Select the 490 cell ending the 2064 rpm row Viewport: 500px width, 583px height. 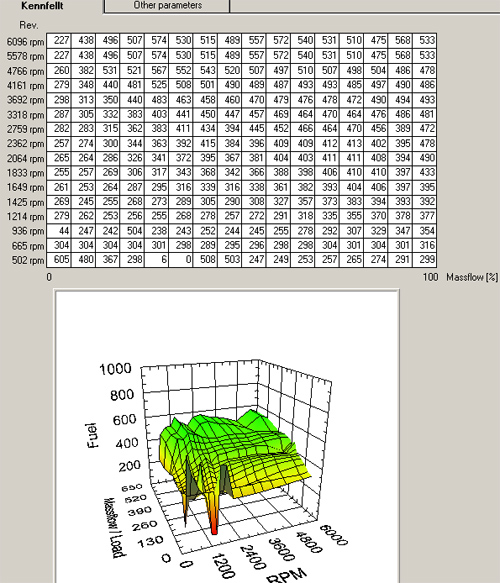(425, 158)
